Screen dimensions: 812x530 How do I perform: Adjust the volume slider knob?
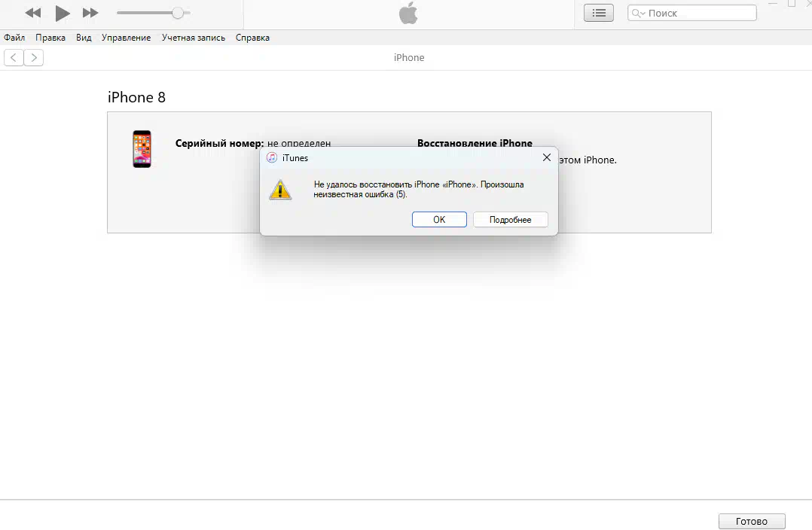click(178, 13)
